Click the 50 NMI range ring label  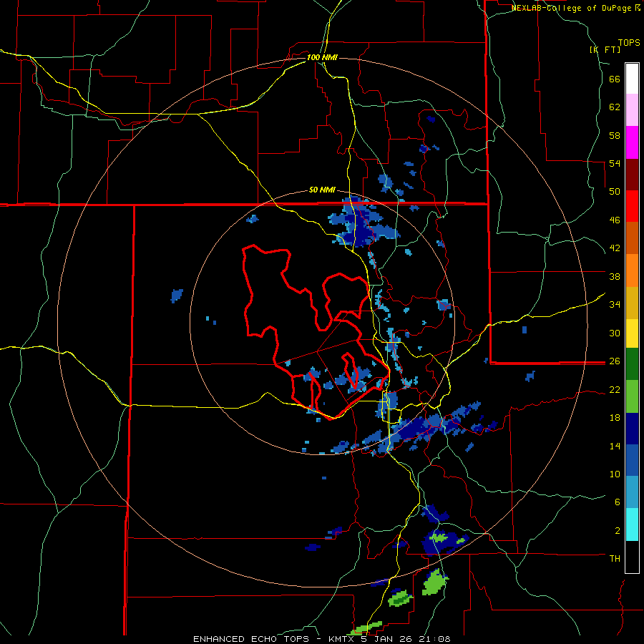point(322,190)
